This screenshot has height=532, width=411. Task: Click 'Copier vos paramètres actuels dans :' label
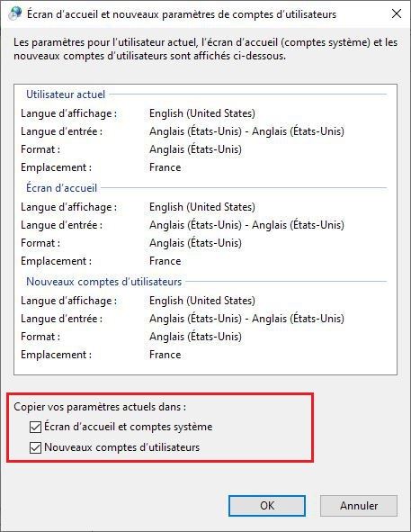(100, 407)
